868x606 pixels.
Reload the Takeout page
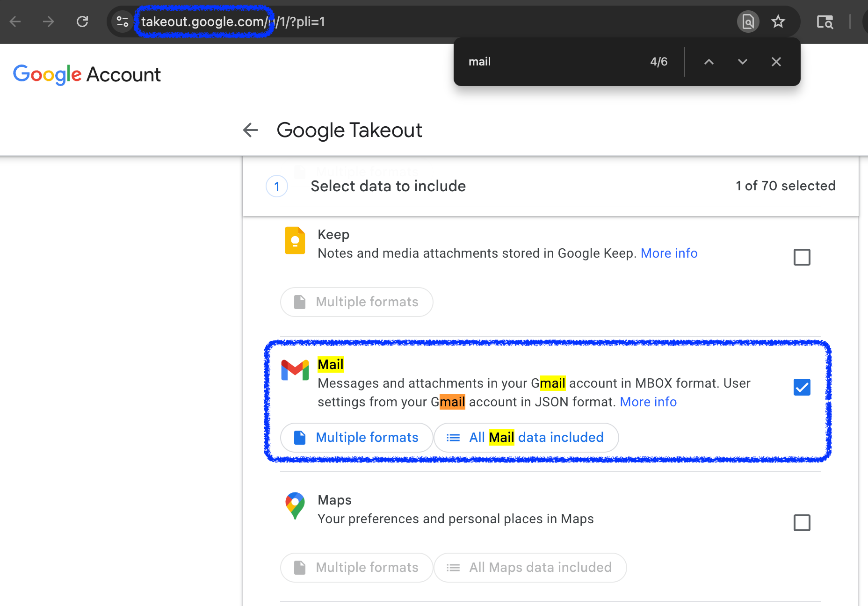82,22
